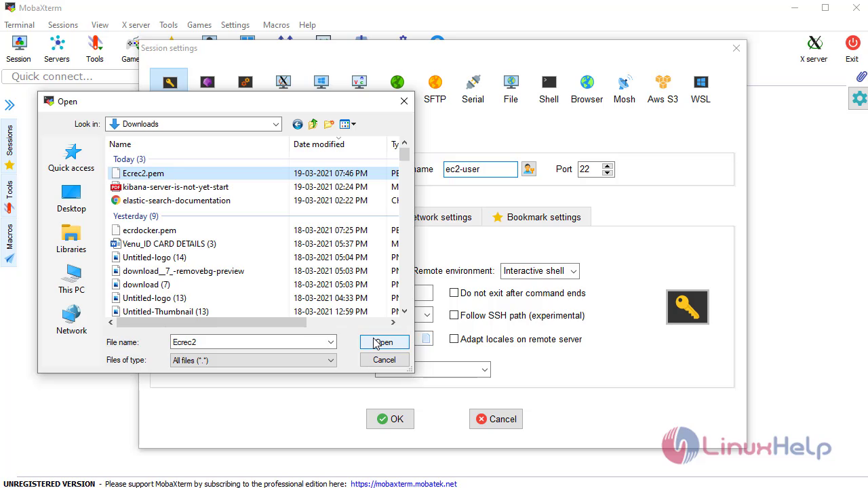Open the mobaxterm.mobatek.net link
868x488 pixels.
[403, 484]
